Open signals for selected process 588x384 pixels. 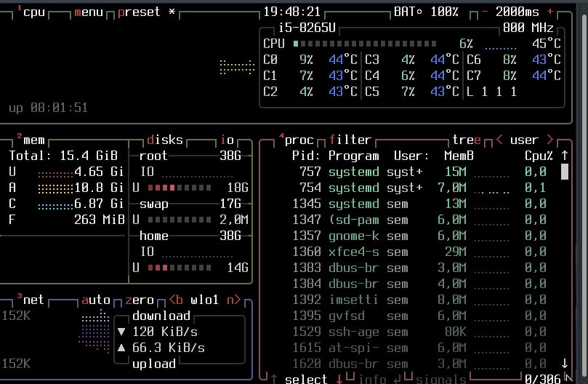click(x=441, y=379)
